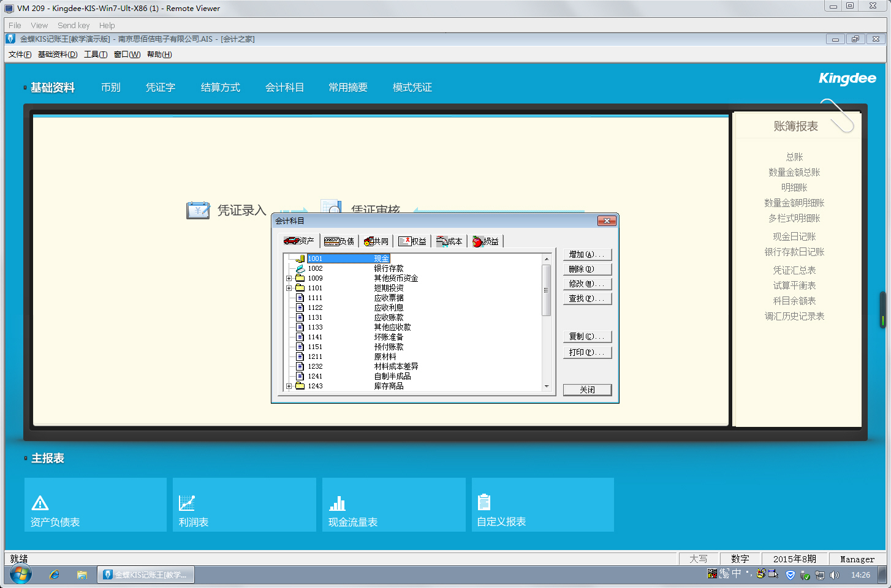Open 总账 in 账簿报表 panel
The image size is (891, 588).
795,157
